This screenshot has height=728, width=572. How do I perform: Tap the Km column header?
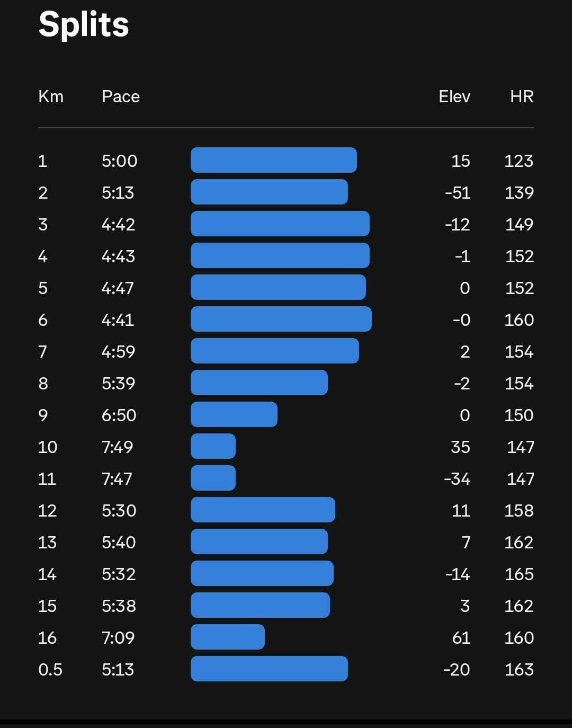click(x=51, y=96)
